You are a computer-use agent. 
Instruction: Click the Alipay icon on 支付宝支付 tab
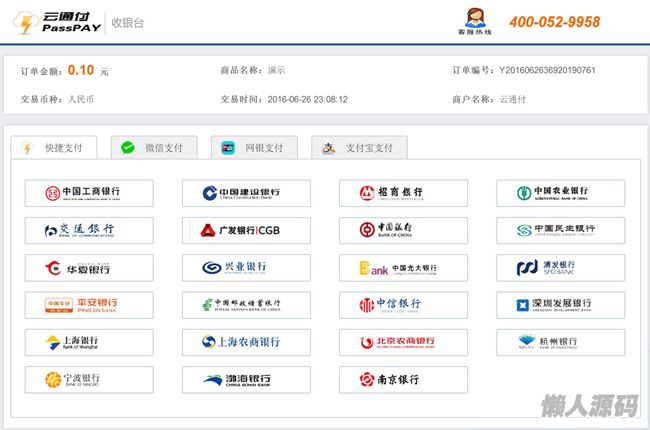coord(329,148)
